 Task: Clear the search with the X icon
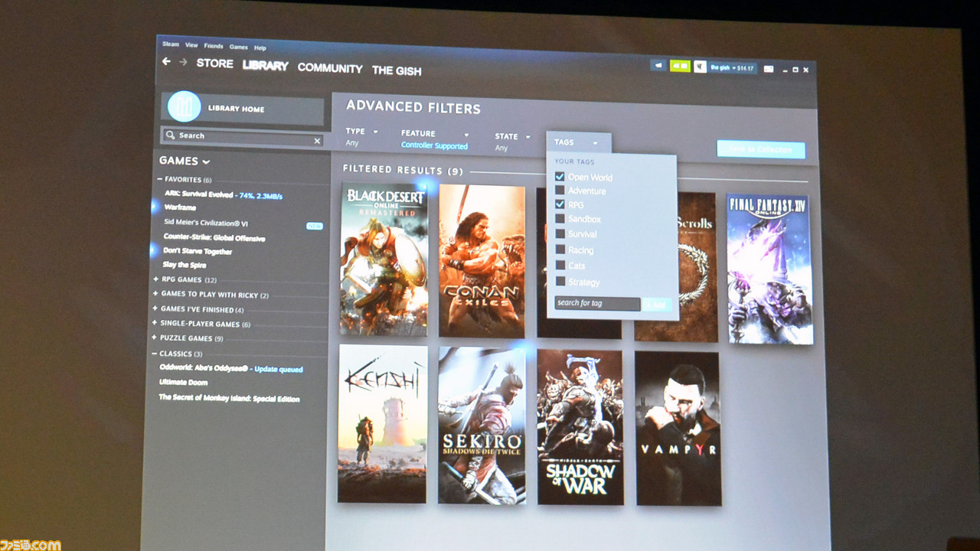tap(317, 141)
